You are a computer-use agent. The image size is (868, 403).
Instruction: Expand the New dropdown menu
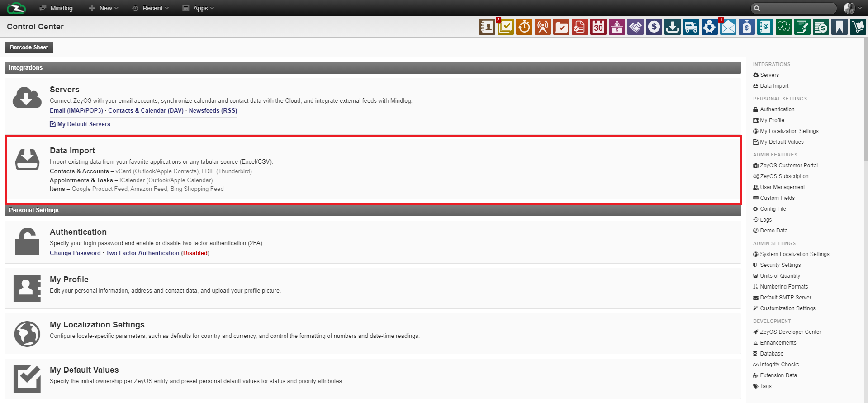pyautogui.click(x=104, y=8)
